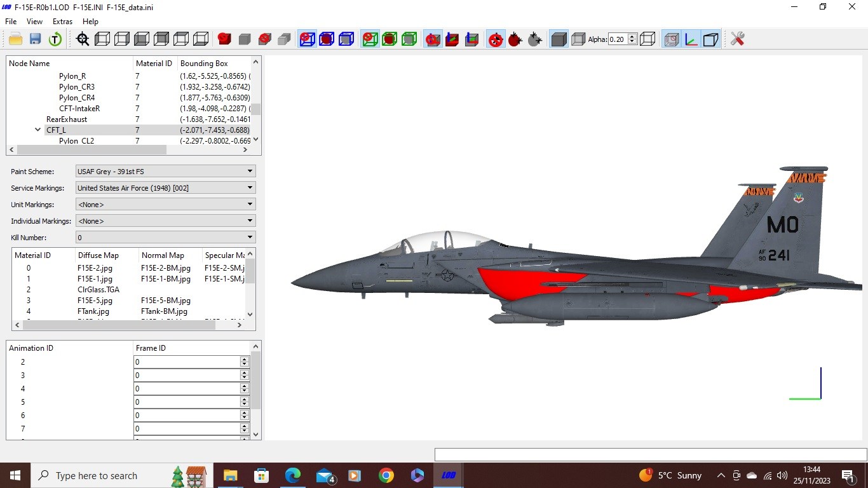Screen dimensions: 868x488
Task: Open Microsoft Edge from the taskbar
Action: [292, 475]
